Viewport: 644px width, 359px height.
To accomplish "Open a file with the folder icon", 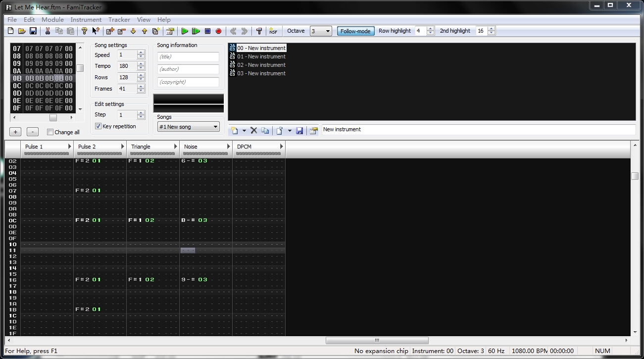I will tap(22, 31).
